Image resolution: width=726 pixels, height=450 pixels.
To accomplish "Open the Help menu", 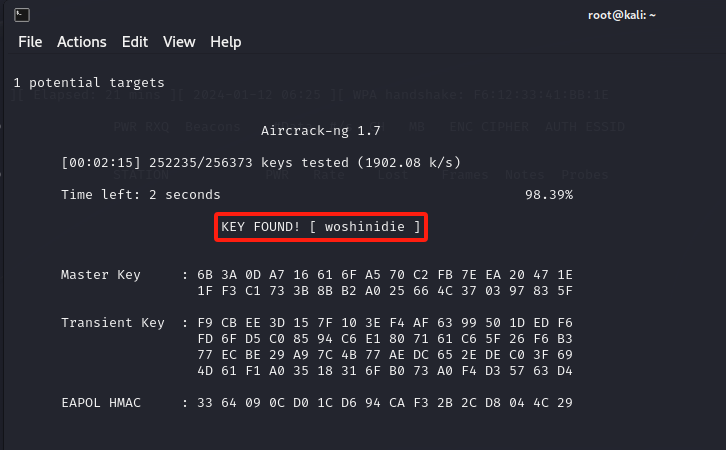I will coord(225,42).
